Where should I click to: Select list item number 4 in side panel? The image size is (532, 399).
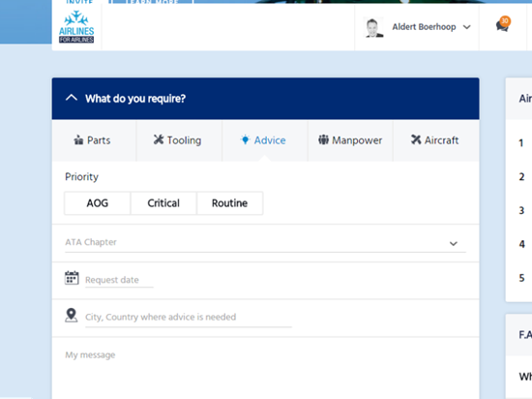[521, 244]
